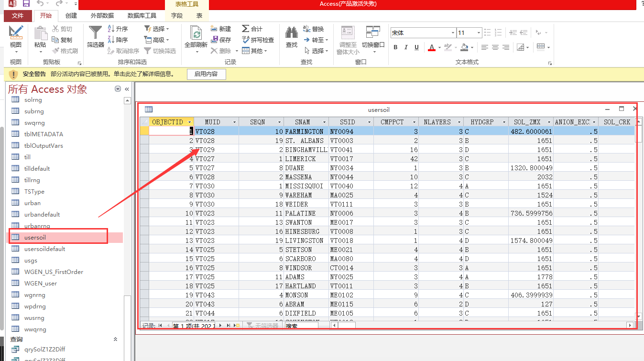Open navigation pane category dropdown circle arrow
The height and width of the screenshot is (361, 644).
point(118,89)
